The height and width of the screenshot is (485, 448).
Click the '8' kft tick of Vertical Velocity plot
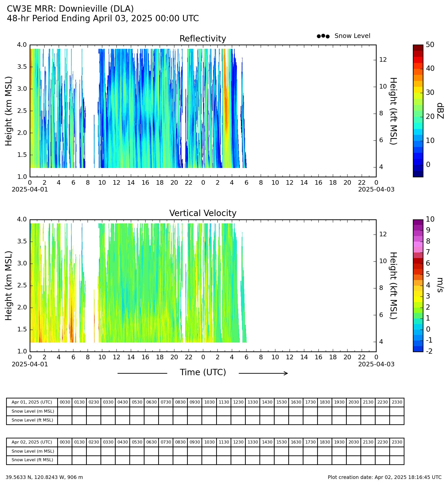click(x=381, y=288)
